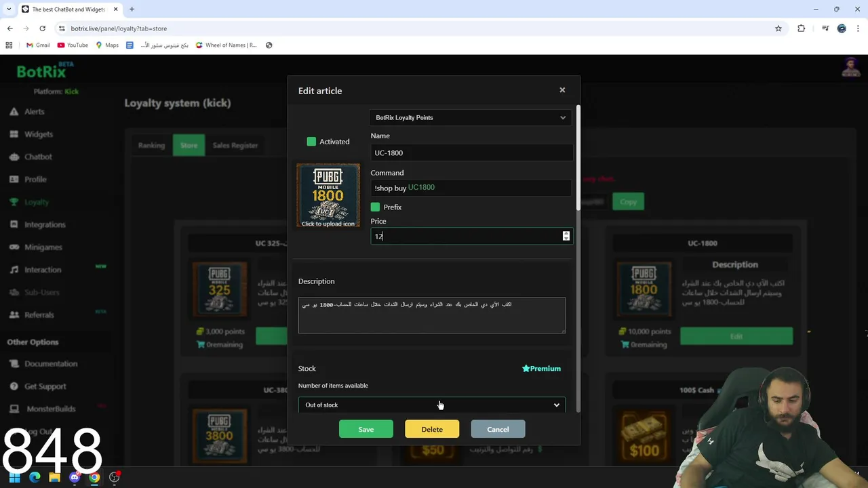This screenshot has height=488, width=868.
Task: Reload the browser page
Action: 42,28
